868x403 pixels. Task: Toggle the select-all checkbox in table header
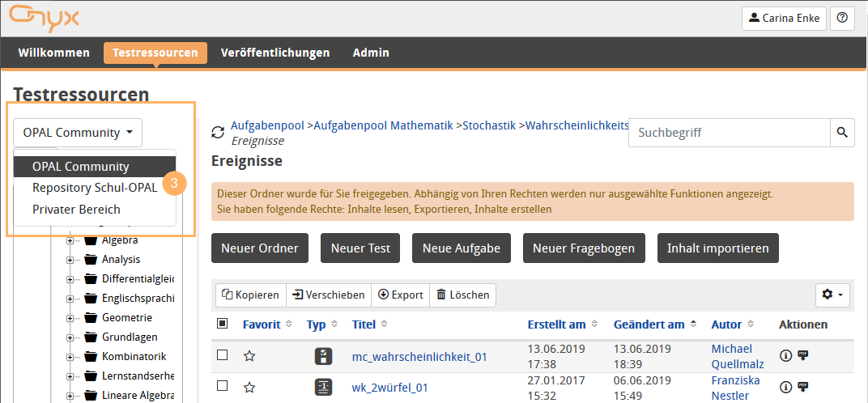(222, 324)
